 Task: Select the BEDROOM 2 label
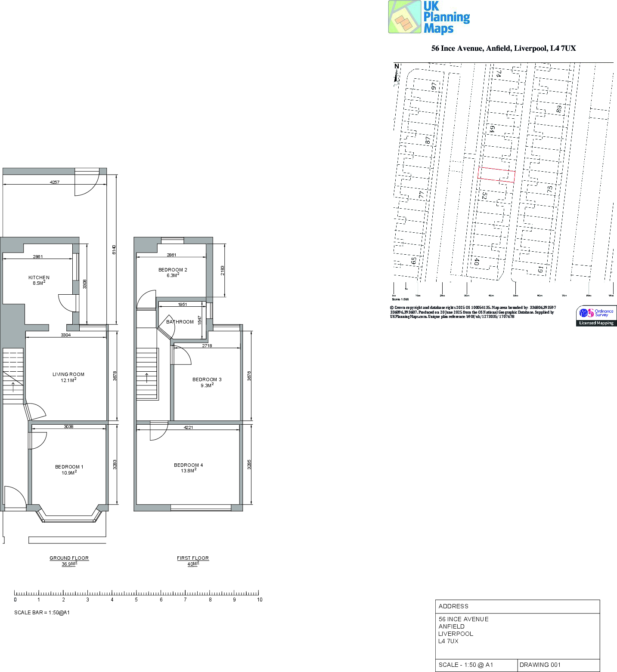[173, 270]
